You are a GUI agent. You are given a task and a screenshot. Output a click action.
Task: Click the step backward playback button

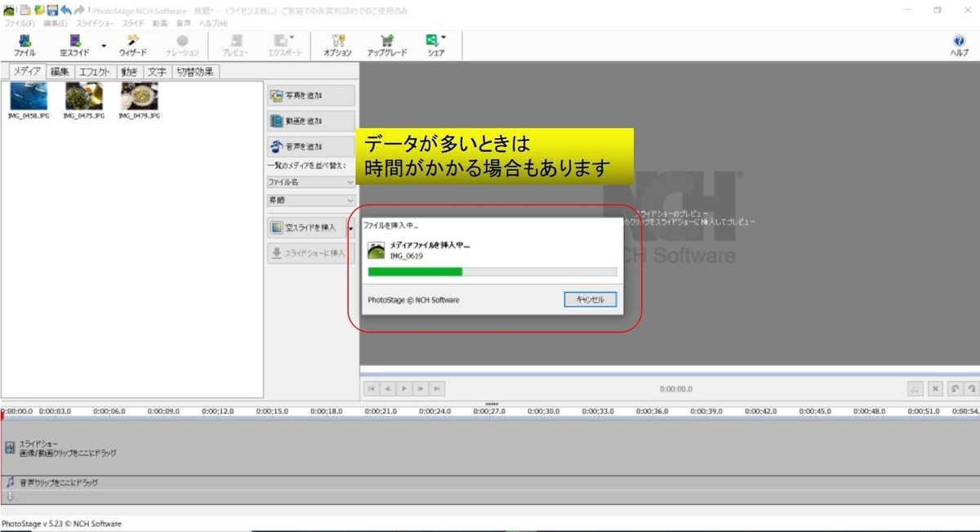pyautogui.click(x=388, y=389)
